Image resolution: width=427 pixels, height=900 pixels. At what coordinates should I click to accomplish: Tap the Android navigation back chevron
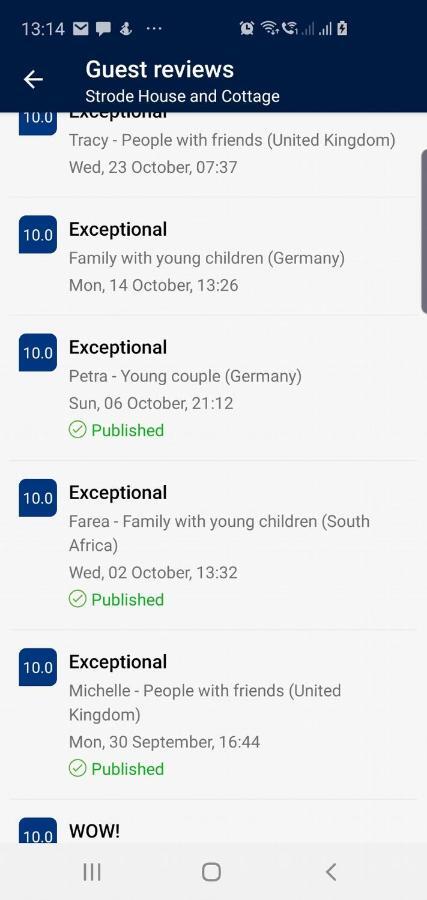(x=331, y=872)
